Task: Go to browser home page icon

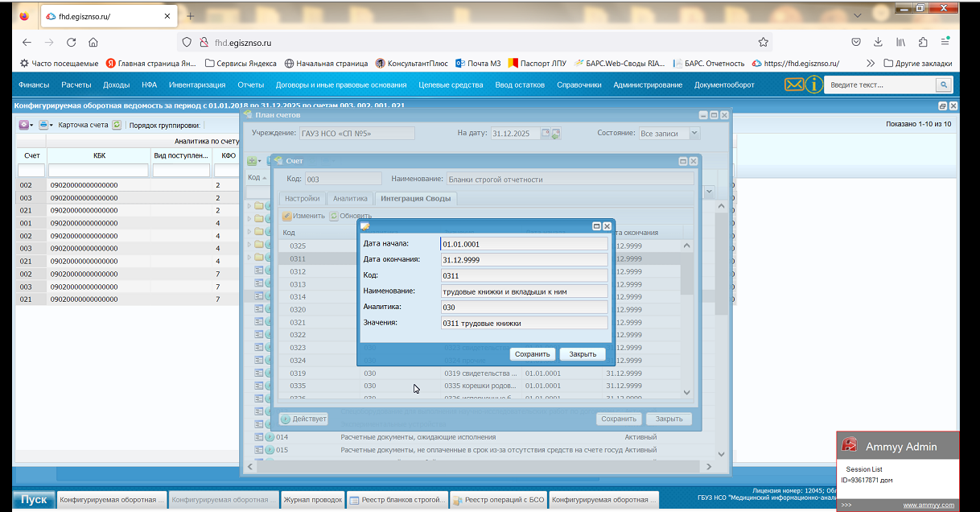Action: (x=93, y=42)
